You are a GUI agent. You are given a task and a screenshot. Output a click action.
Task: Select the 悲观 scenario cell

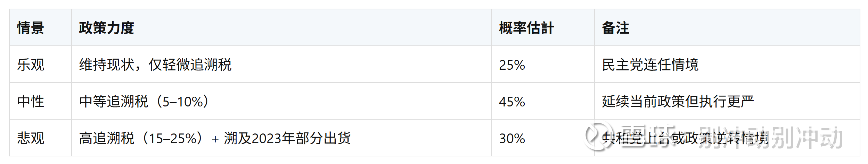[x=31, y=138]
